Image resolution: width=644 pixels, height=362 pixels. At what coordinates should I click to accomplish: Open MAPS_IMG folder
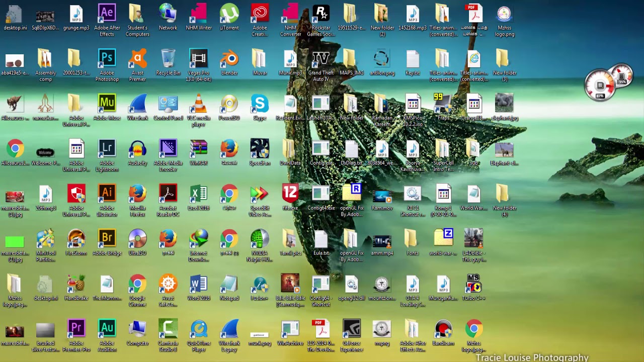pos(351,62)
